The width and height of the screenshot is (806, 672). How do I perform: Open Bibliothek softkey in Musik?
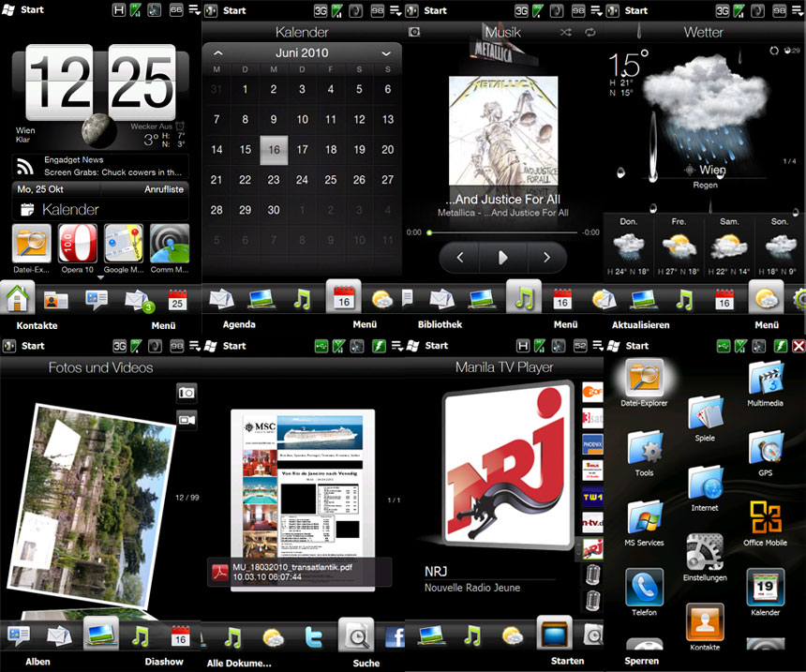440,324
